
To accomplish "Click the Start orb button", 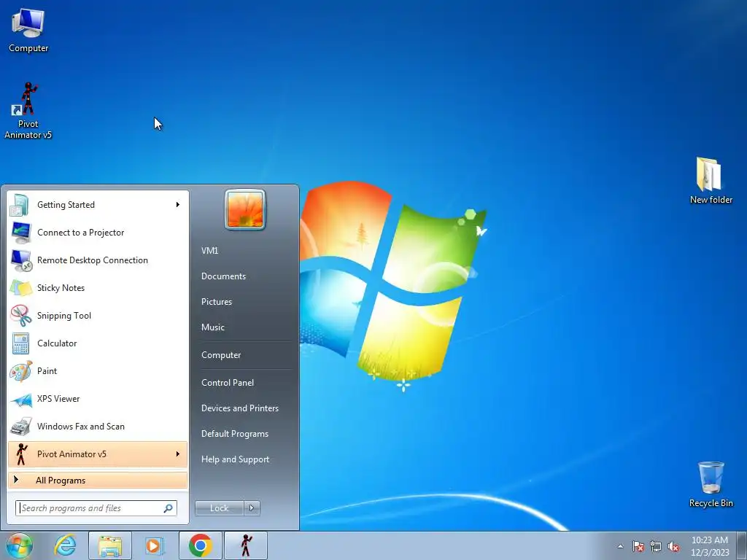I will coord(20,545).
